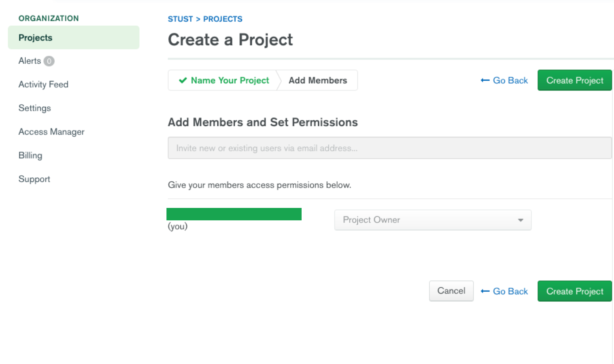Open organization Settings
This screenshot has height=364, width=614.
[x=35, y=108]
